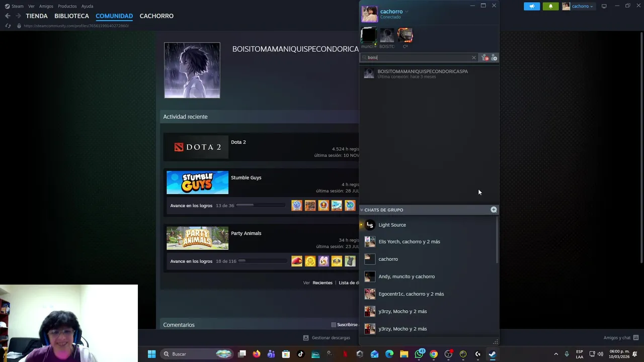Navigate forward with the forward arrow

click(x=18, y=16)
